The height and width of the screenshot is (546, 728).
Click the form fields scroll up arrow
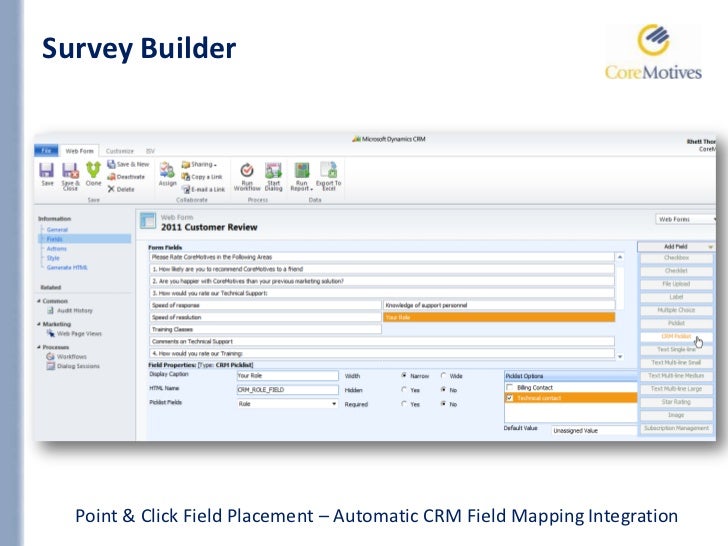click(x=620, y=257)
